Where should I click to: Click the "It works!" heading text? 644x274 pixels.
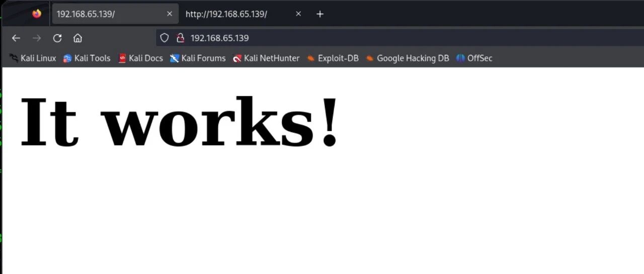pos(180,122)
